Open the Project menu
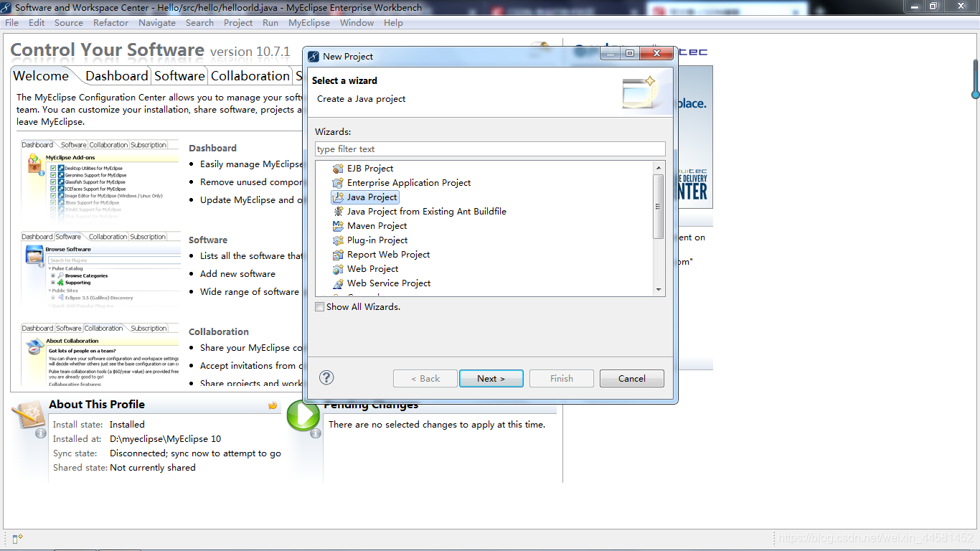This screenshot has width=980, height=551. (238, 22)
